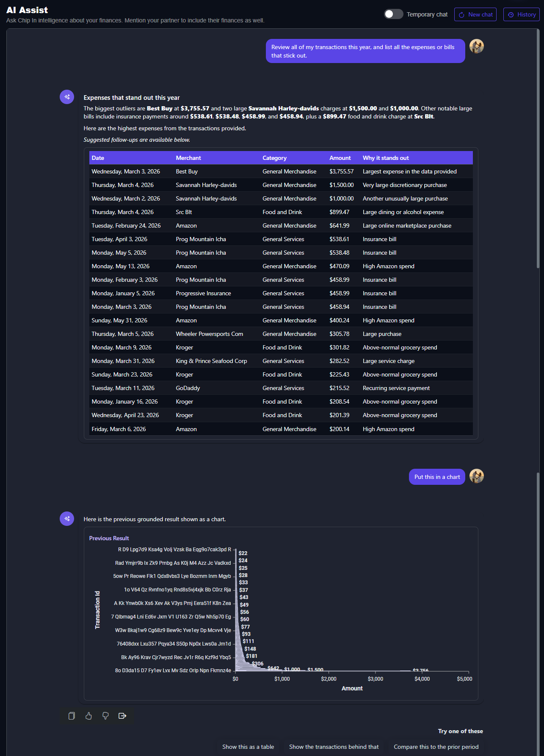The width and height of the screenshot is (544, 756).
Task: Click the Merchant column header
Action: pyautogui.click(x=188, y=158)
